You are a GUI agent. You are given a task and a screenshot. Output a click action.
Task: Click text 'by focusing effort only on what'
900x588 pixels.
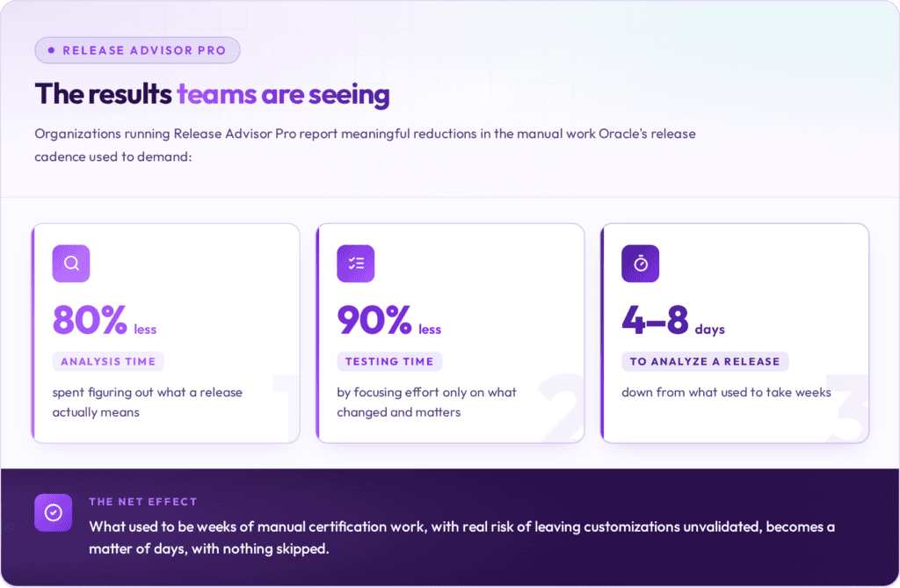tap(426, 393)
